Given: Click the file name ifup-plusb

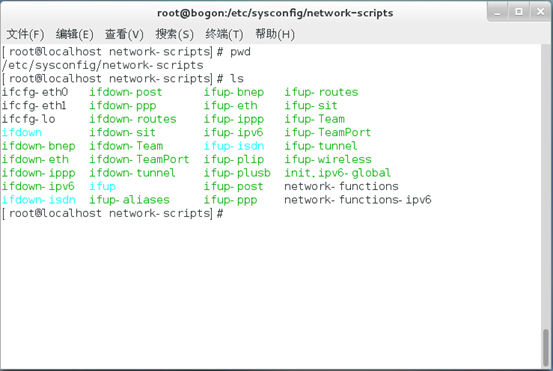Looking at the screenshot, I should 237,173.
